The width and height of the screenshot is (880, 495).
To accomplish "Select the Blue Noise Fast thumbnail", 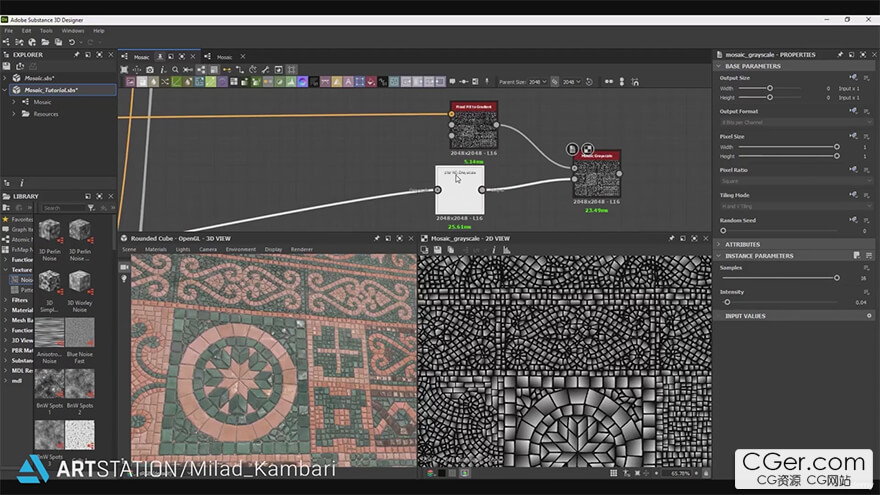I will [80, 332].
